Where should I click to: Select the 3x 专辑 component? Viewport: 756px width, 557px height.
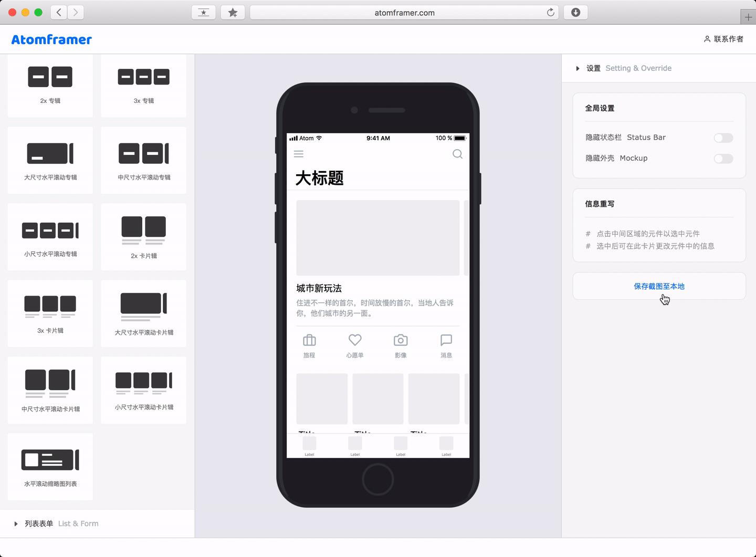tap(144, 86)
